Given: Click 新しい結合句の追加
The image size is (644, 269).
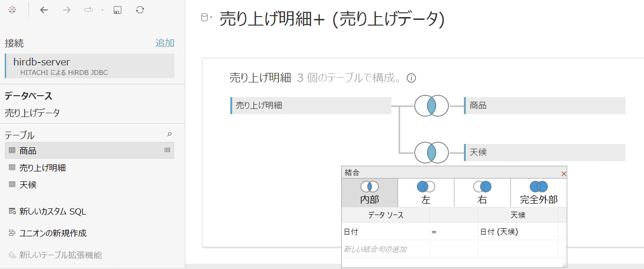Looking at the screenshot, I should coord(375,249).
